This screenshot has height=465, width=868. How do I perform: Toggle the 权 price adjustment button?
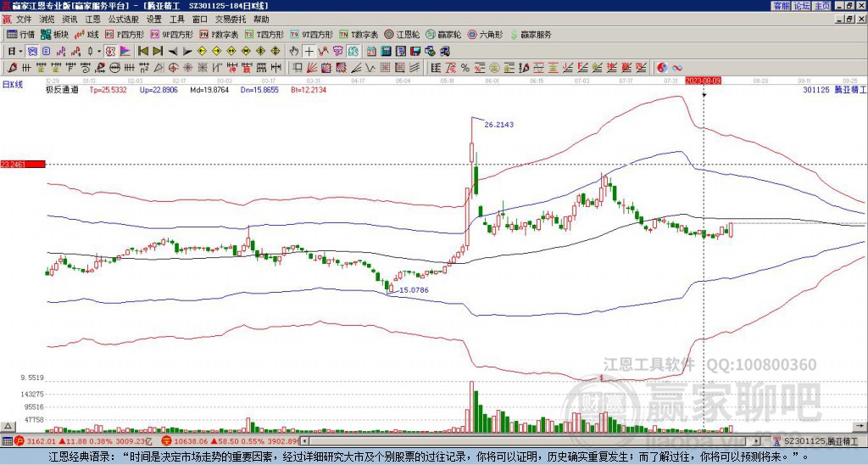click(110, 51)
